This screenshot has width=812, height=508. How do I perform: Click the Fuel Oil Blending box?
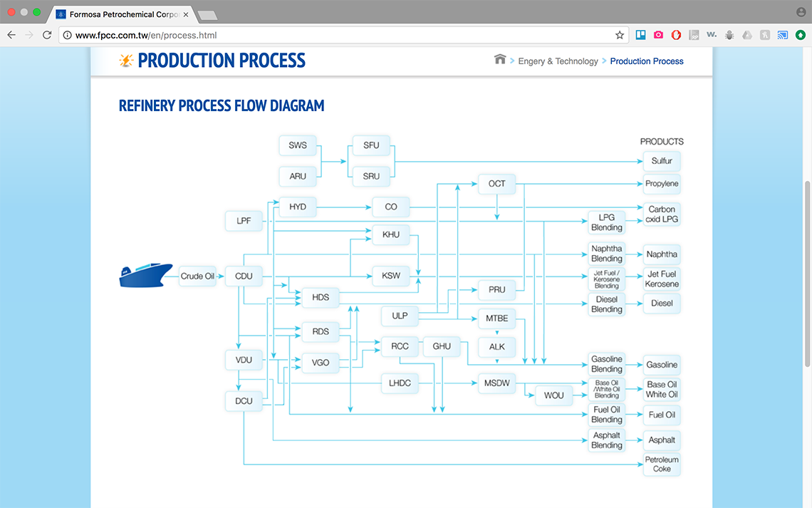607,414
